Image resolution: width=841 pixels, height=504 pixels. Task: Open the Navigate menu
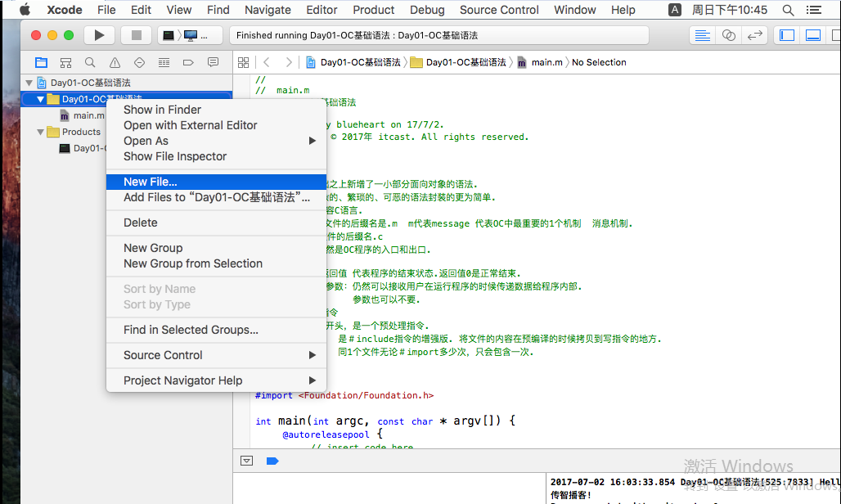[268, 10]
